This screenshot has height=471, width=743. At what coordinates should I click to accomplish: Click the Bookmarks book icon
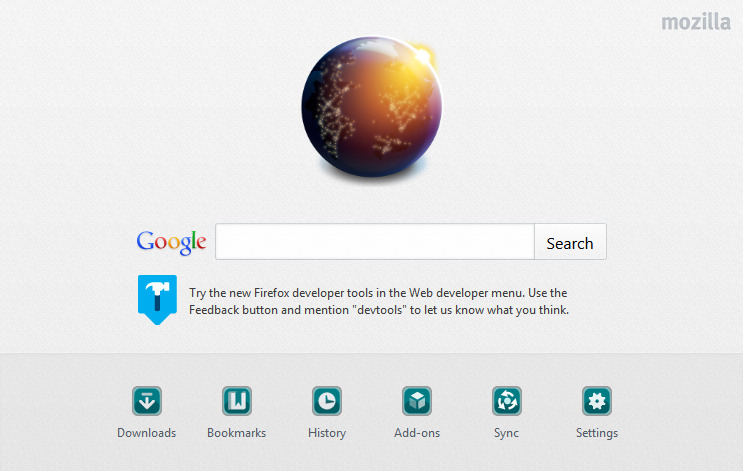click(x=237, y=402)
